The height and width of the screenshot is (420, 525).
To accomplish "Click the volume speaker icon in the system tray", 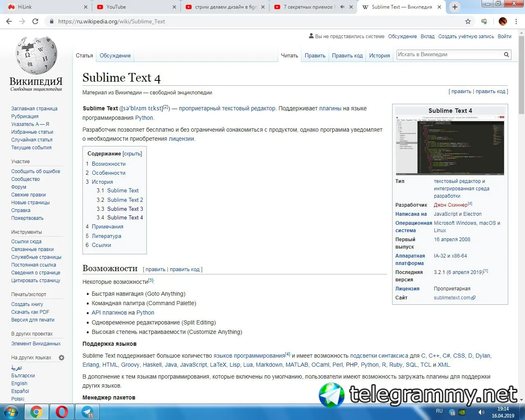I will [x=481, y=412].
